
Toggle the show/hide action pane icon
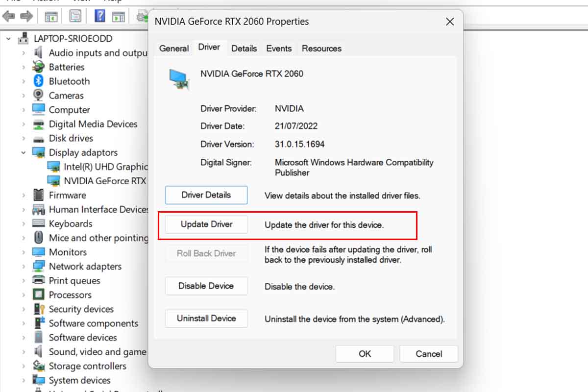coord(119,17)
